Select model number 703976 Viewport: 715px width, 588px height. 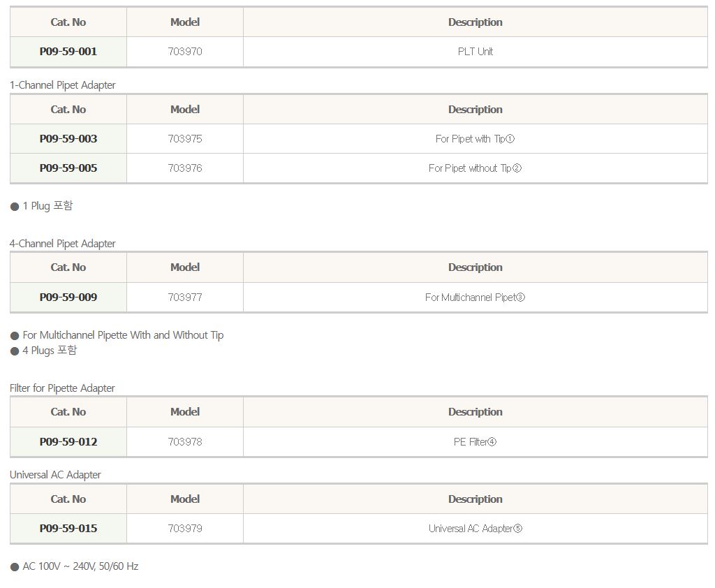tap(185, 168)
